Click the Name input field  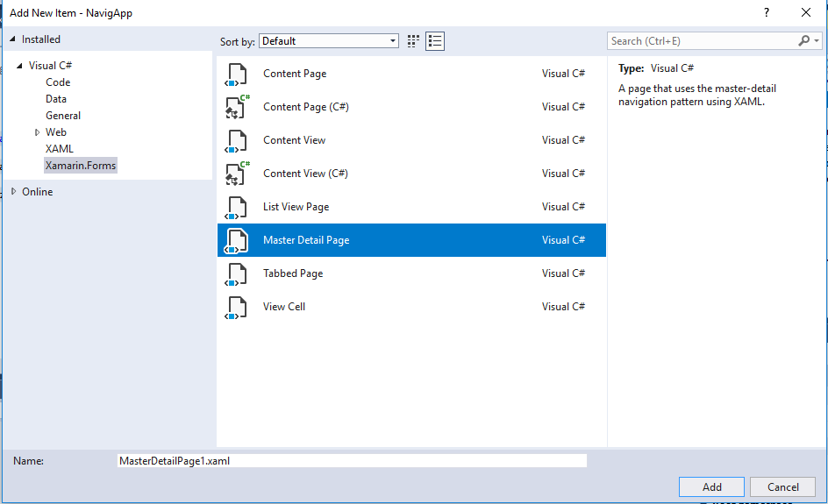[351, 461]
